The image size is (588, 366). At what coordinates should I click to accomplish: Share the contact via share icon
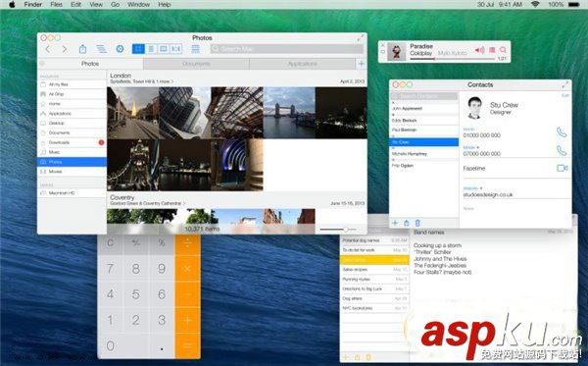[x=407, y=223]
